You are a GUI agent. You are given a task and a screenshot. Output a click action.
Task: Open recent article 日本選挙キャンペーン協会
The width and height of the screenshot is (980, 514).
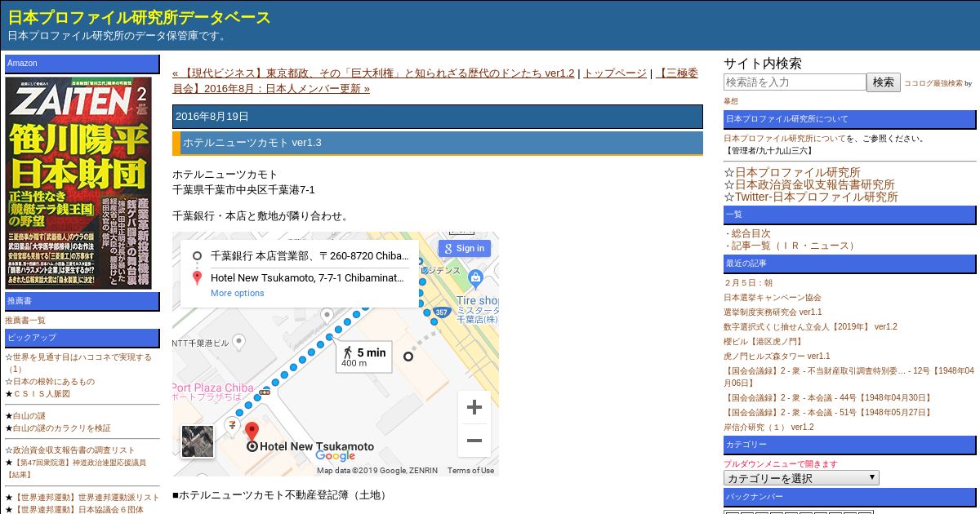773,298
